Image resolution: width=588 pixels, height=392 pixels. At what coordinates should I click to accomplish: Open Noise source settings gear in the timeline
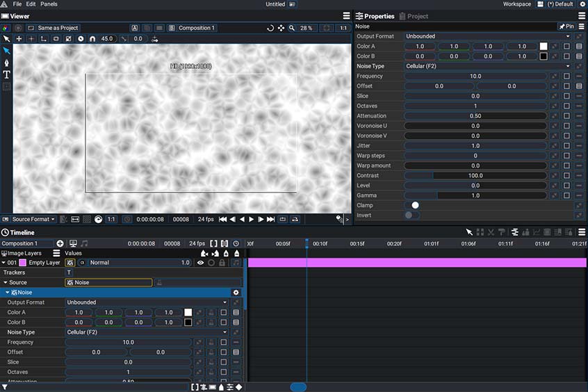[236, 292]
